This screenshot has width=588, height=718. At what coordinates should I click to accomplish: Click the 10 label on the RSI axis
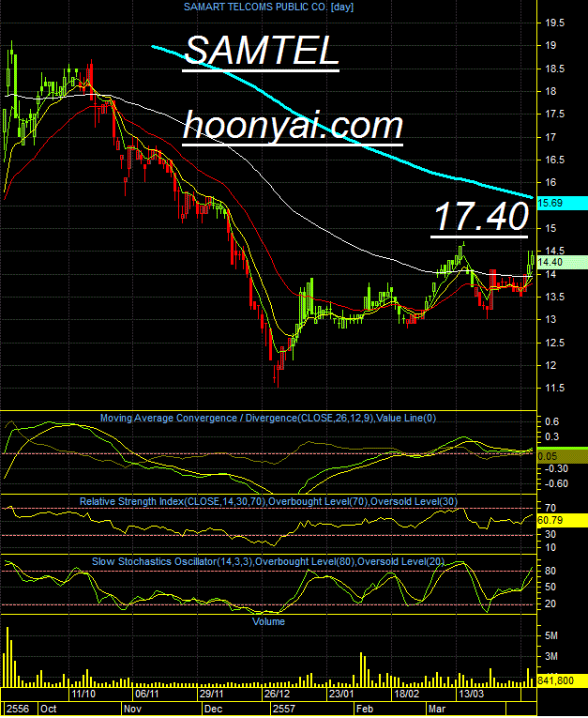[x=550, y=548]
